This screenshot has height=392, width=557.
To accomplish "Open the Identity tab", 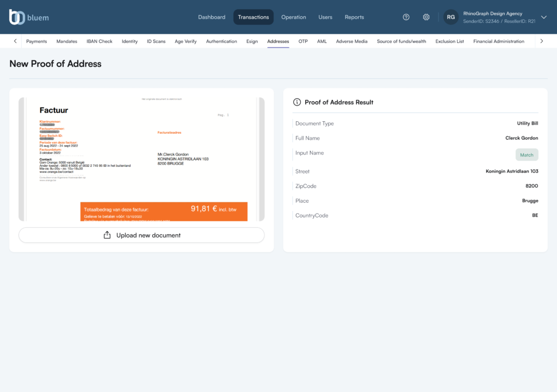I will 129,41.
